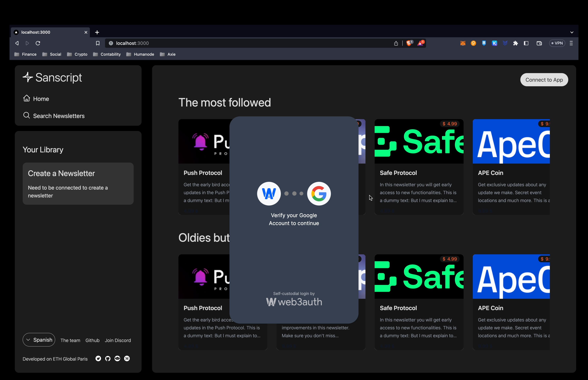
Task: Toggle the VPN button
Action: pyautogui.click(x=557, y=43)
